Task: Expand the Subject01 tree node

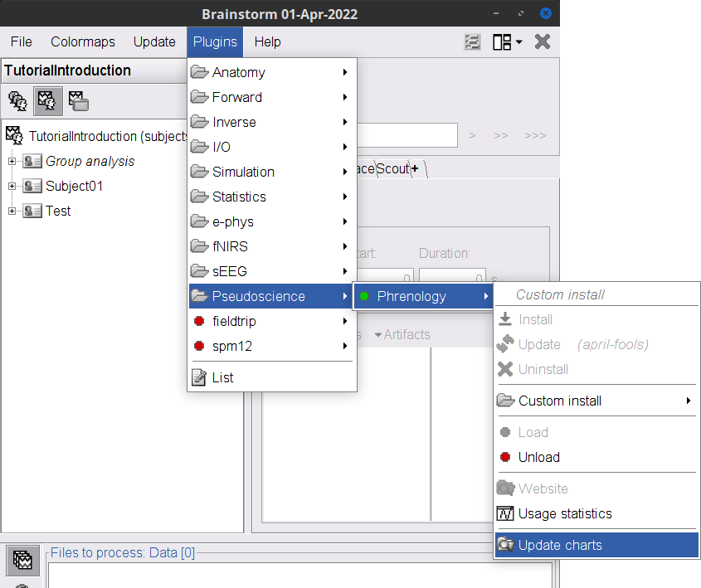Action: [x=12, y=186]
